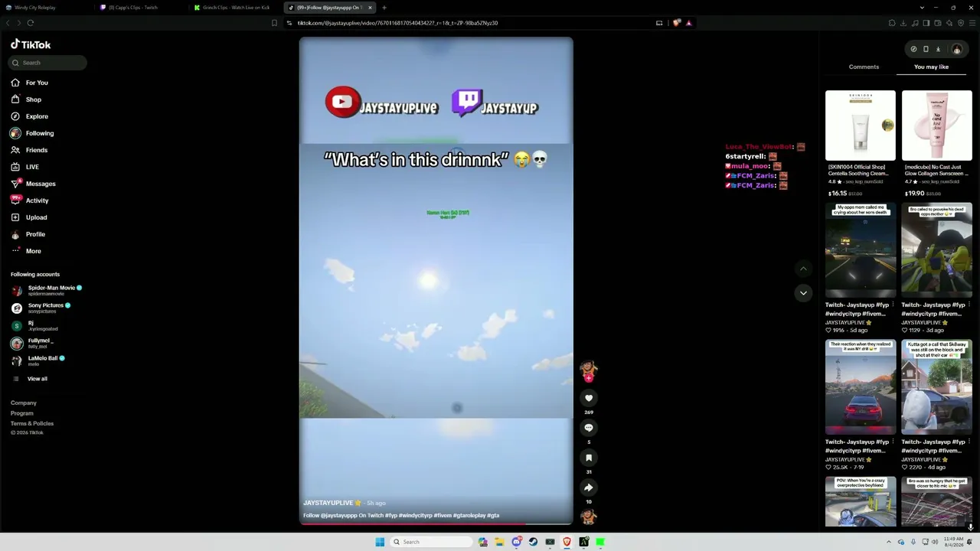Reload the page
This screenshot has height=551, width=980.
31,23
